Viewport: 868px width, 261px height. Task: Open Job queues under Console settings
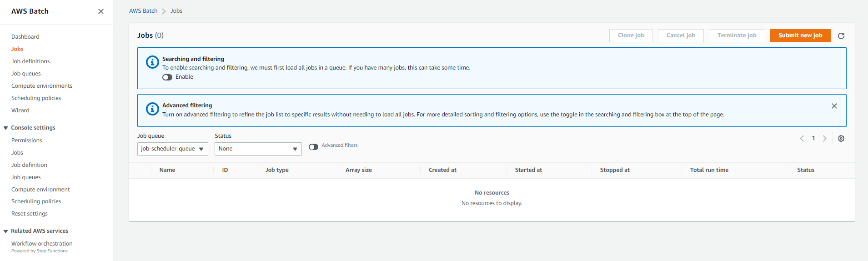coord(26,177)
